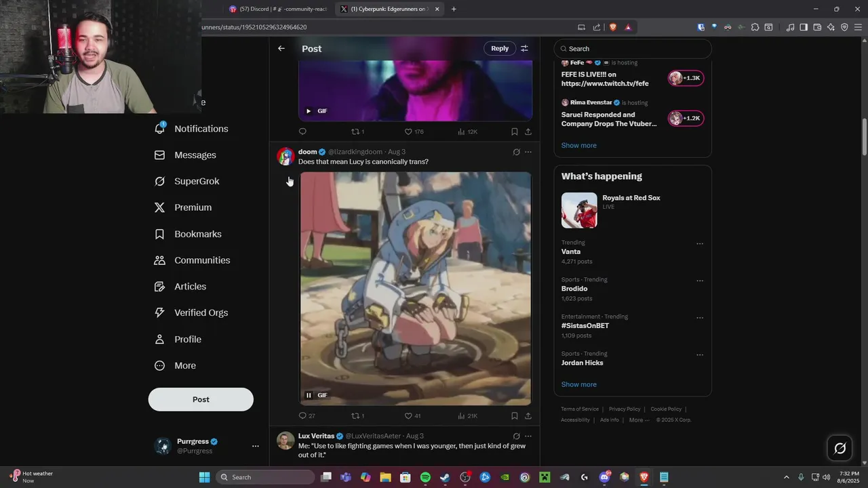
Task: Share doom's post
Action: (528, 415)
